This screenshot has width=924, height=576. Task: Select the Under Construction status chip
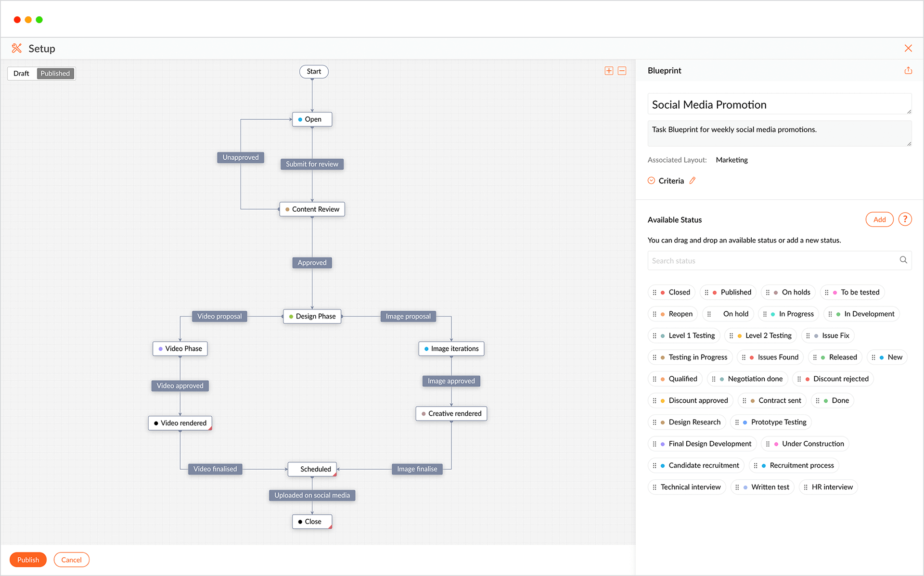[x=805, y=444]
